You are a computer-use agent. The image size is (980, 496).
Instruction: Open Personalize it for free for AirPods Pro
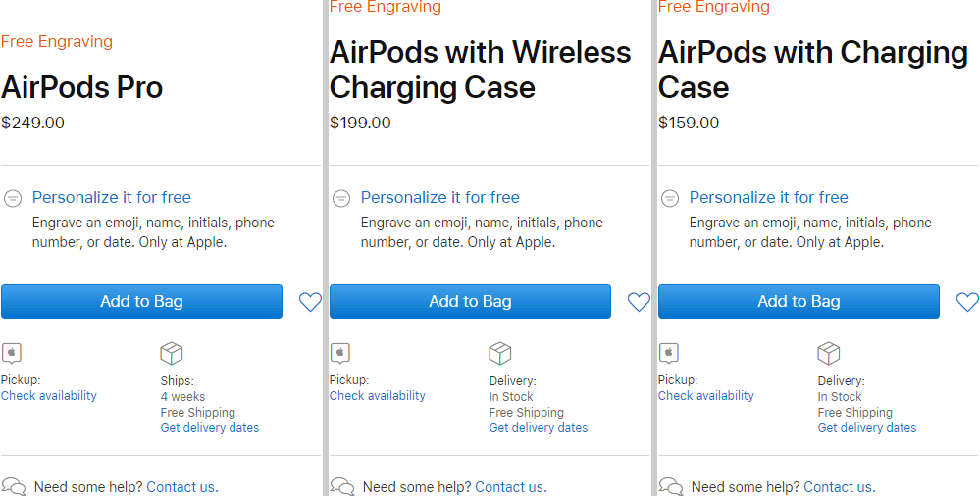coord(112,197)
